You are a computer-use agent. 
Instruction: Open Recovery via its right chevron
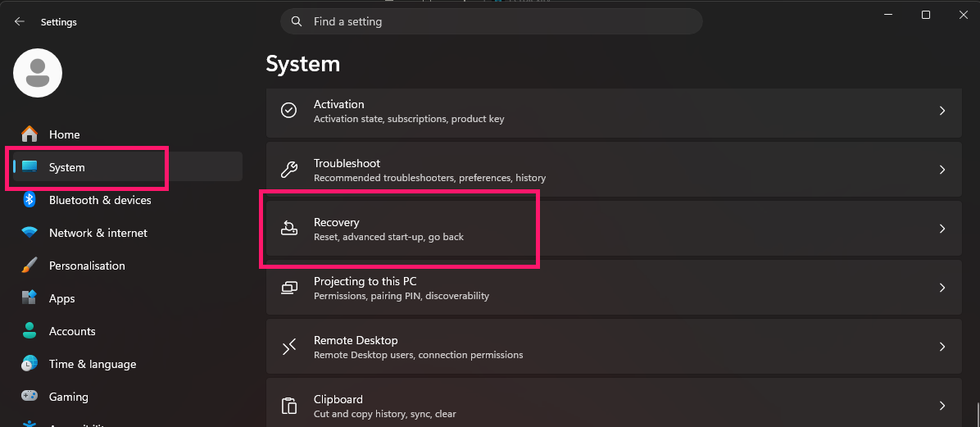coord(942,229)
